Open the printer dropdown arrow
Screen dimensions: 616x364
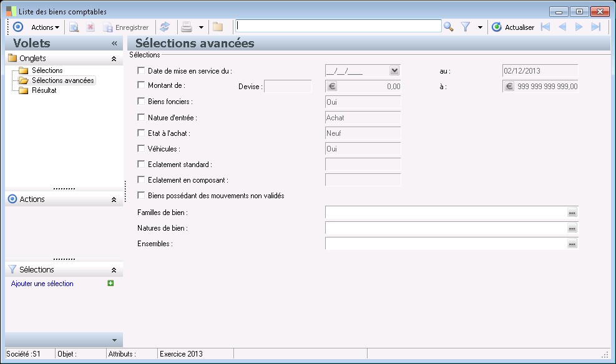pyautogui.click(x=201, y=27)
